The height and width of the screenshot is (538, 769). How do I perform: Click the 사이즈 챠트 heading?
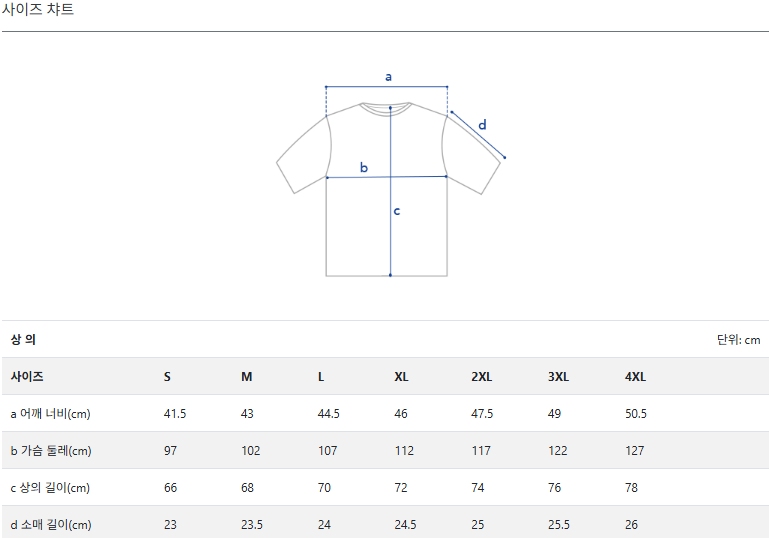point(38,10)
